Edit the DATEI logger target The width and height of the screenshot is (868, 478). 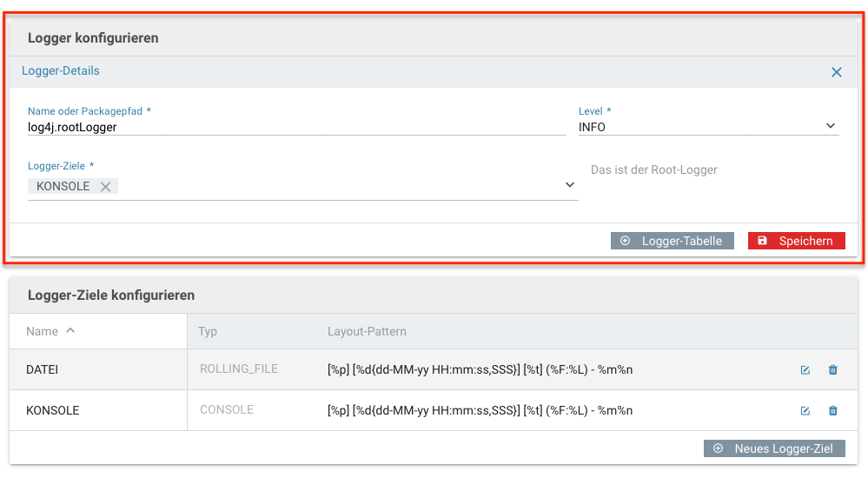[x=805, y=369]
